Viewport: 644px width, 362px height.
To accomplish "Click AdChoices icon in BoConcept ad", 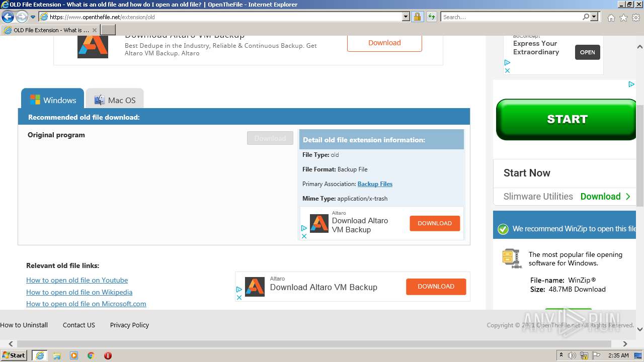I will coord(507,63).
